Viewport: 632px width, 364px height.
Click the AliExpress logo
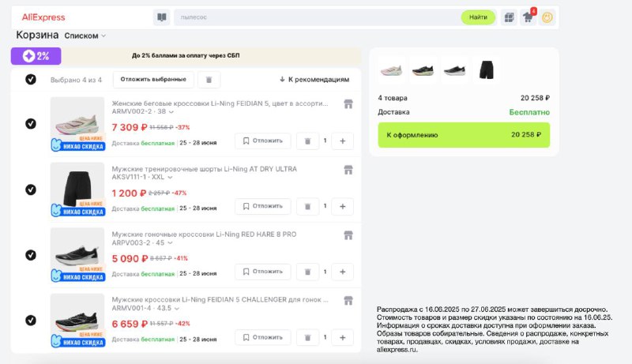coord(43,17)
